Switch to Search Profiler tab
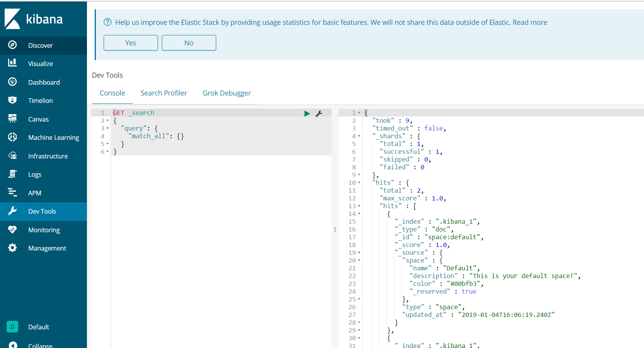644x348 pixels. tap(164, 93)
